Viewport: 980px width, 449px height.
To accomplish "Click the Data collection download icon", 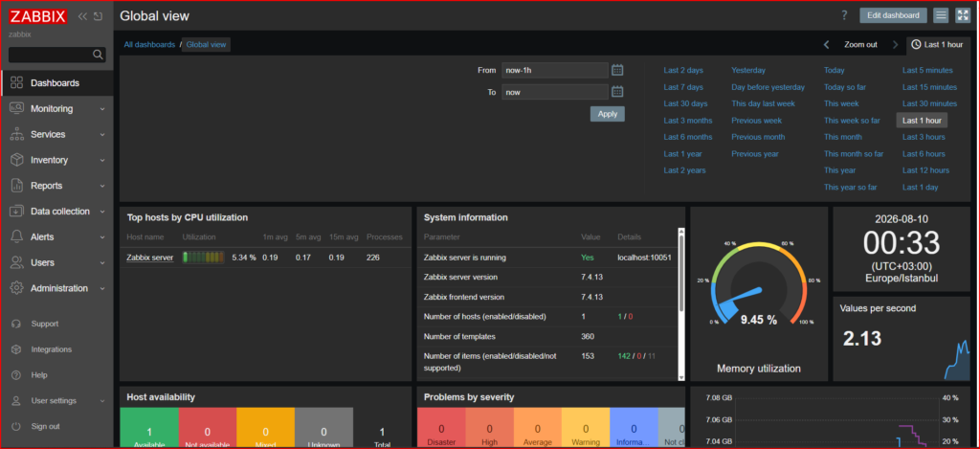I will (x=17, y=211).
